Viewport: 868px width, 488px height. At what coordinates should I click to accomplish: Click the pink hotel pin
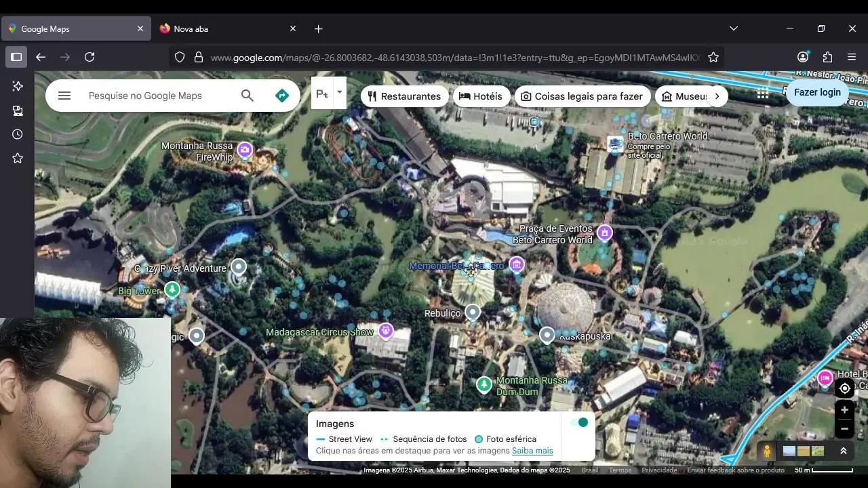tap(825, 378)
